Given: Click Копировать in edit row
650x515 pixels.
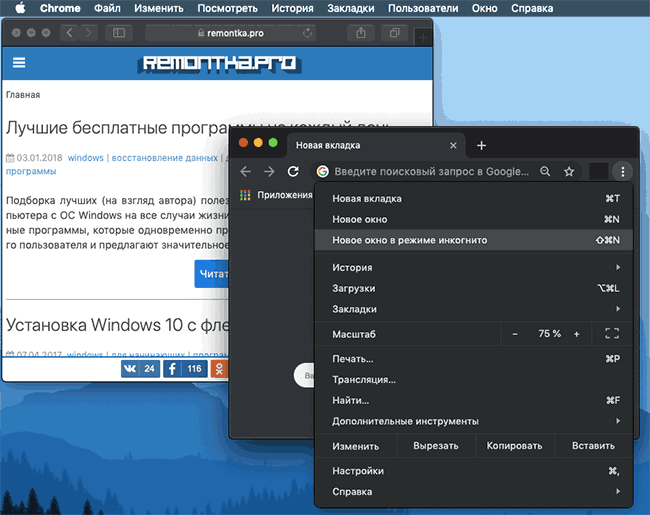Looking at the screenshot, I should click(x=514, y=446).
